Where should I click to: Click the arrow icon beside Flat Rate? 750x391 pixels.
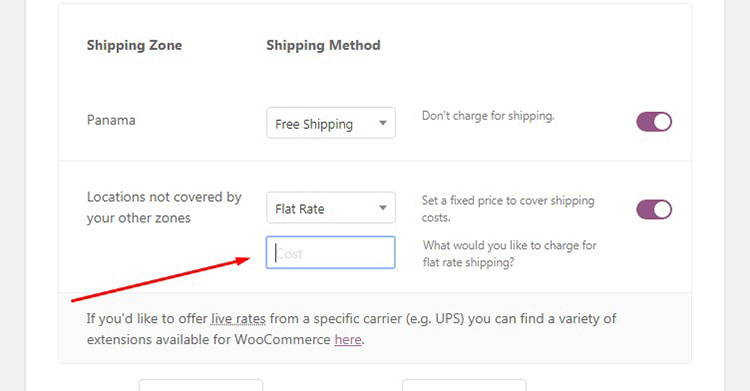383,208
